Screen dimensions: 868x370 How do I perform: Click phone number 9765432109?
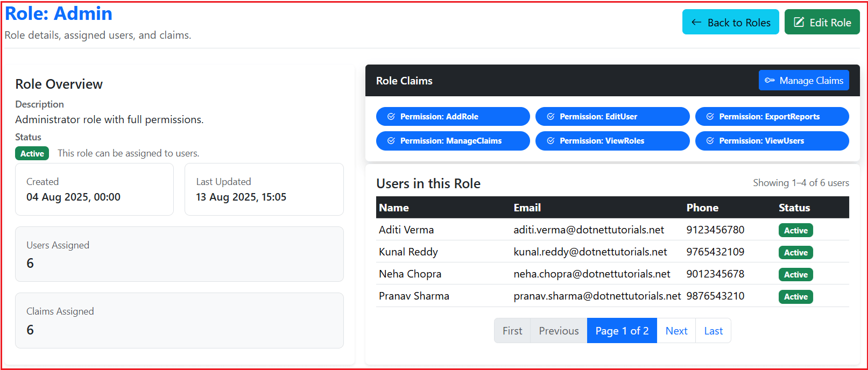coord(715,252)
